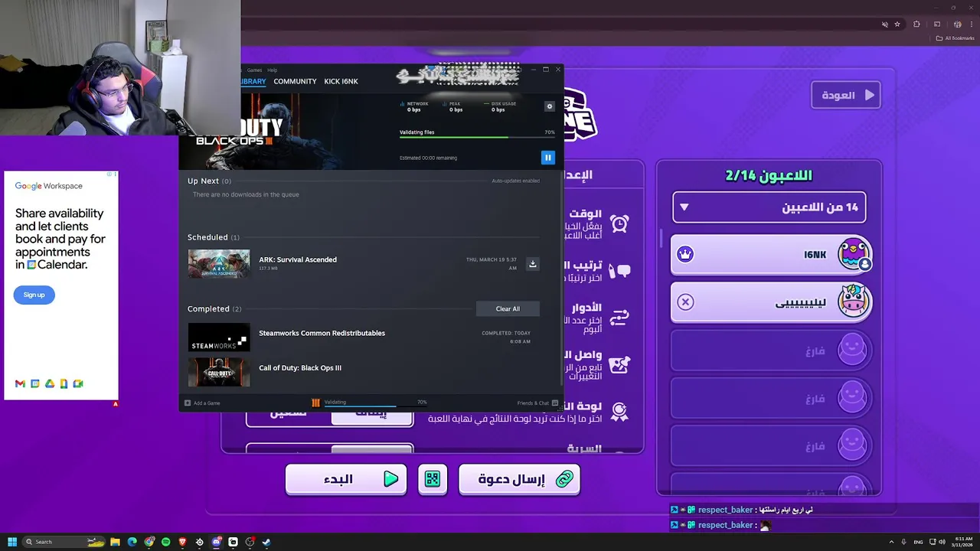Click the start game button (البدء)
Screen dimensions: 980x551
346,479
